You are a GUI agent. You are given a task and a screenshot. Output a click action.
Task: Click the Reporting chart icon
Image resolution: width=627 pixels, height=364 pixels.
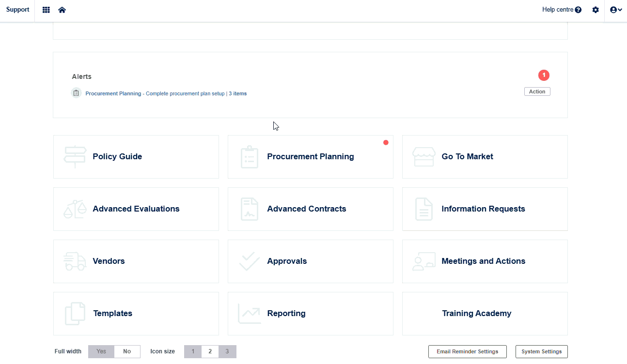tap(250, 314)
